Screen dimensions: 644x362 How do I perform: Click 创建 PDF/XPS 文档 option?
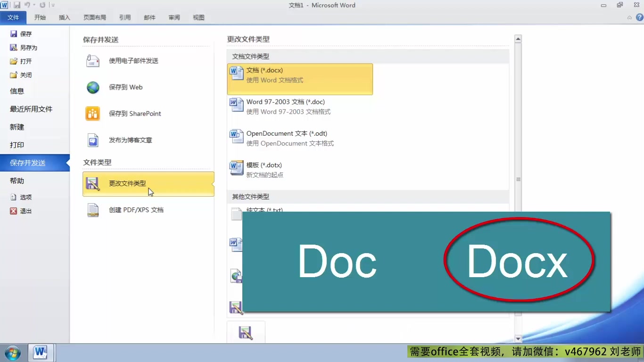pos(148,210)
